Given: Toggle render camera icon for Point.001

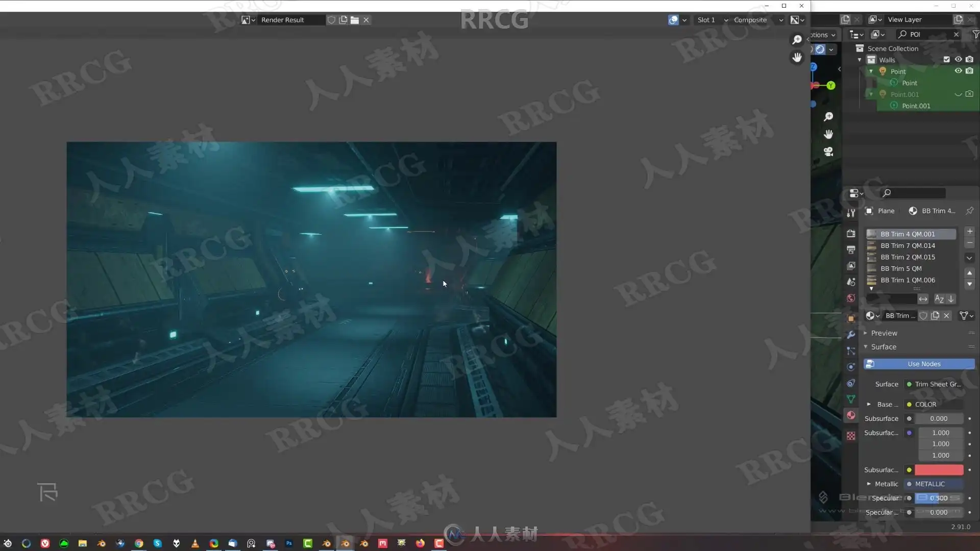Looking at the screenshot, I should [969, 94].
